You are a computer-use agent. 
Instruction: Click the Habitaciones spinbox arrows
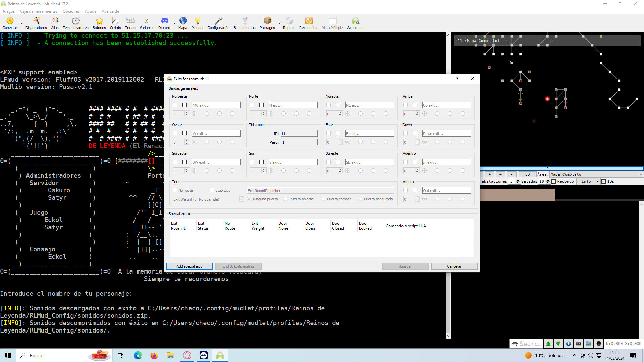(x=518, y=181)
